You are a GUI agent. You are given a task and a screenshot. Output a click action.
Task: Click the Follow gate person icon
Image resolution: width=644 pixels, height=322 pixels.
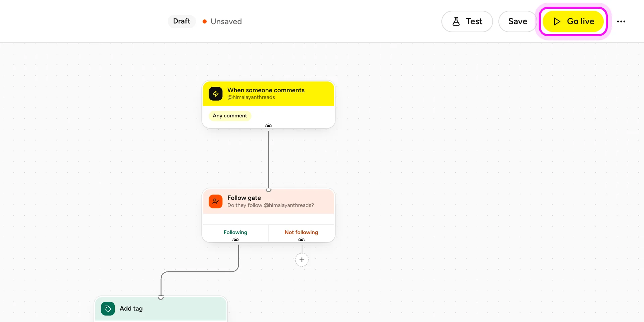pos(216,202)
